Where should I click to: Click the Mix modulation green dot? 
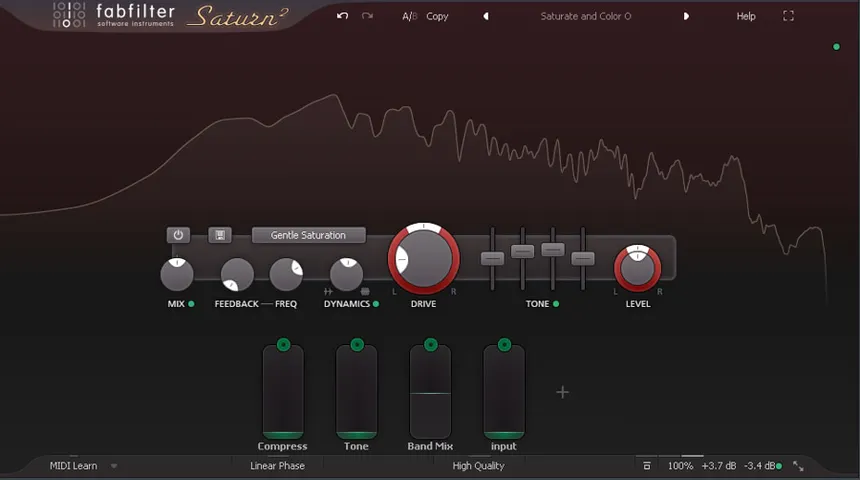(x=191, y=304)
